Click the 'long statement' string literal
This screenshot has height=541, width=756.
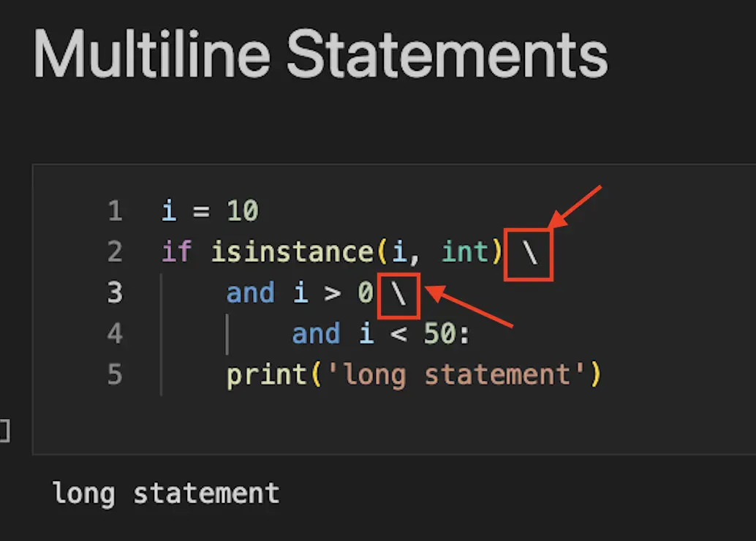coord(456,375)
